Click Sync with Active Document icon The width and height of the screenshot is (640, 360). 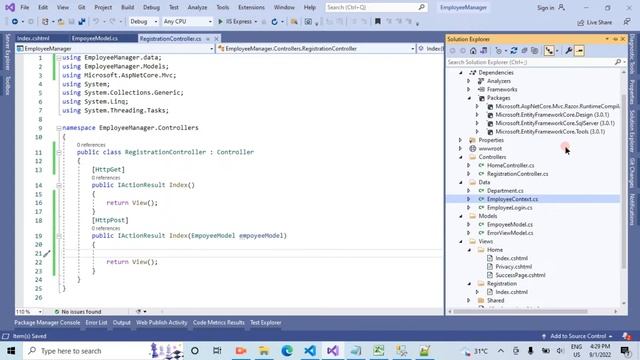point(514,51)
